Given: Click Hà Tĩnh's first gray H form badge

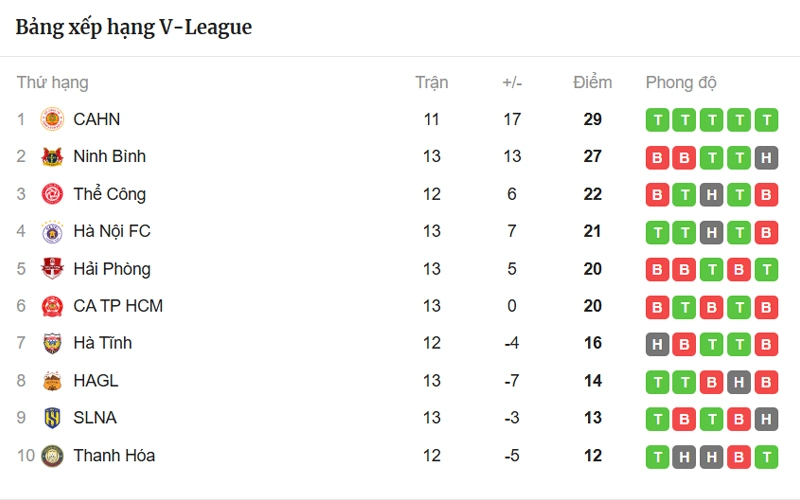Looking at the screenshot, I should point(657,344).
